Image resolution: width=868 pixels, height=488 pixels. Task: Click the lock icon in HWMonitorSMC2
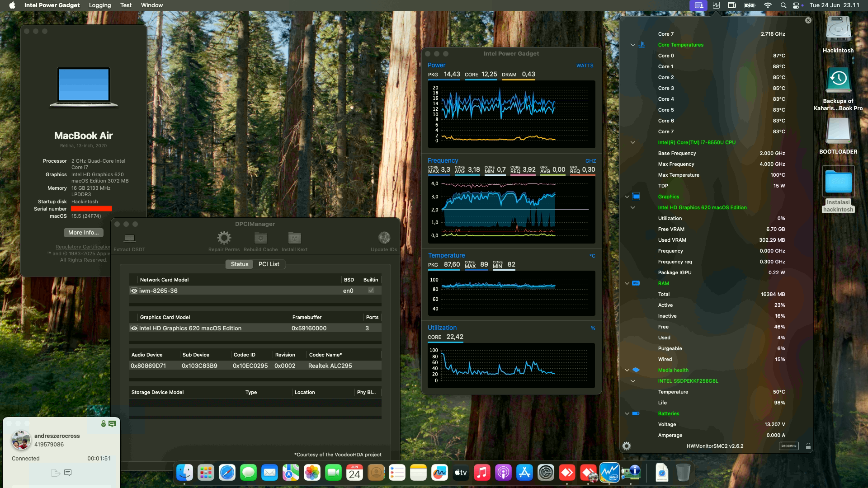point(808,446)
